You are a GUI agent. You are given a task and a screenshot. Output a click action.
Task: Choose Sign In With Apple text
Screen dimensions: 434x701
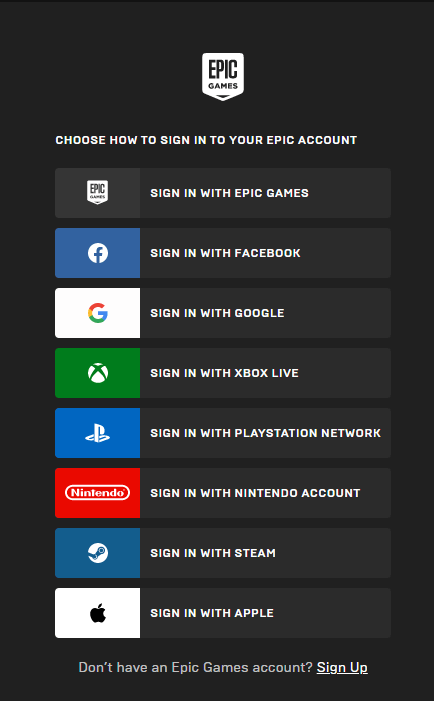point(212,613)
